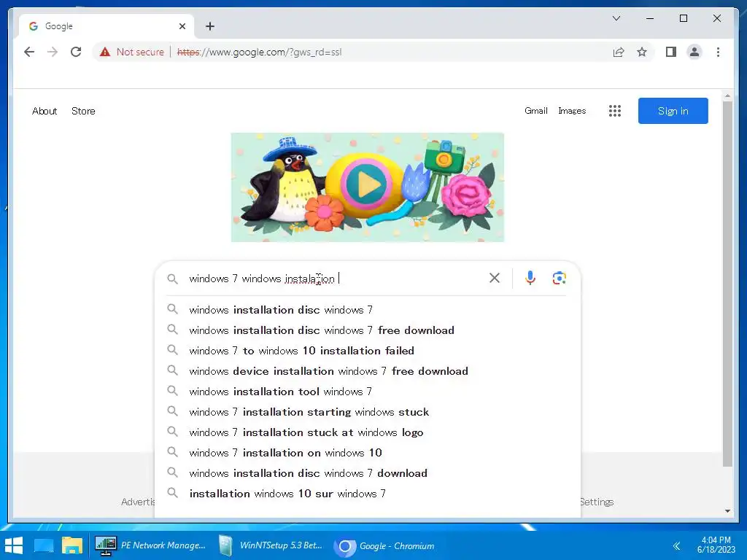This screenshot has height=560, width=747.
Task: Click the browser Forward arrow
Action: tap(53, 52)
